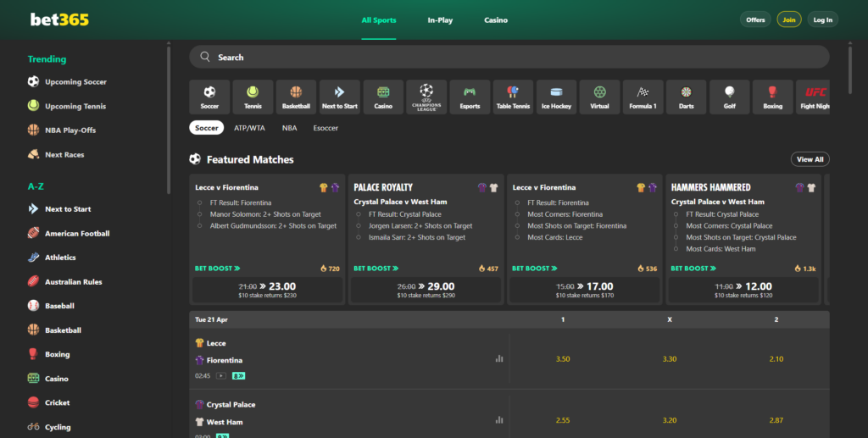The height and width of the screenshot is (438, 868).
Task: Select the boosted 23.00 odds button
Action: pos(267,290)
